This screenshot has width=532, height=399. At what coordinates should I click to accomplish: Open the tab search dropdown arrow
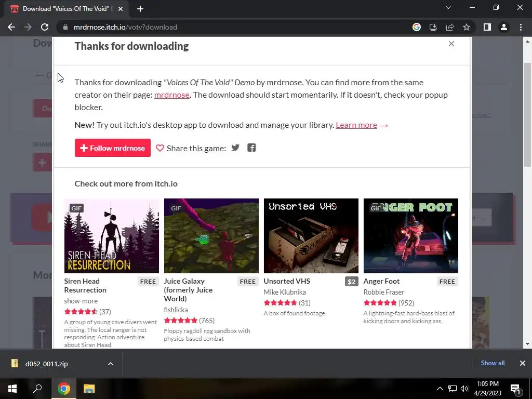[448, 7]
